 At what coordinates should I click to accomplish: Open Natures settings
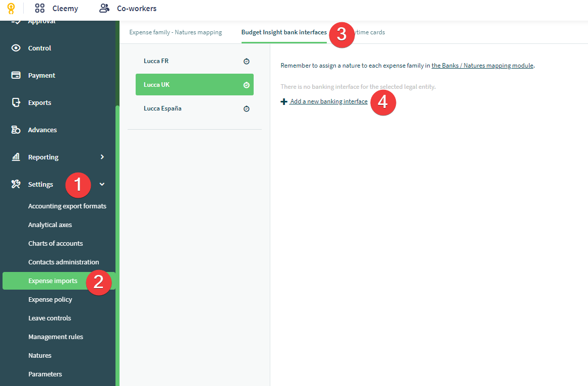tap(40, 355)
